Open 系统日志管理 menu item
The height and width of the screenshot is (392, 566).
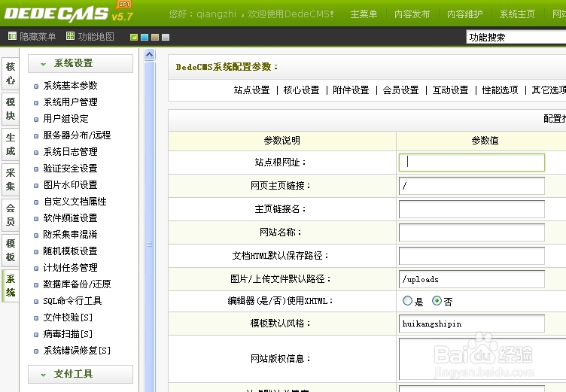pyautogui.click(x=71, y=152)
